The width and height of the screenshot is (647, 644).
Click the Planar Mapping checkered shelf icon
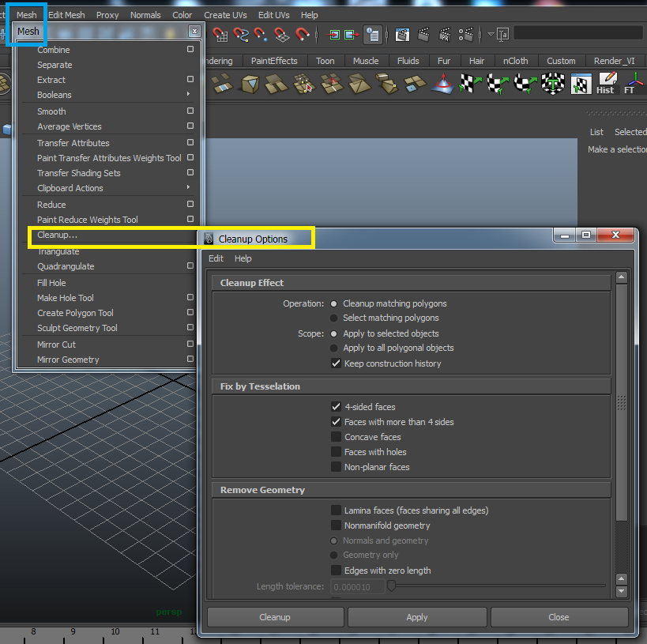click(x=470, y=83)
